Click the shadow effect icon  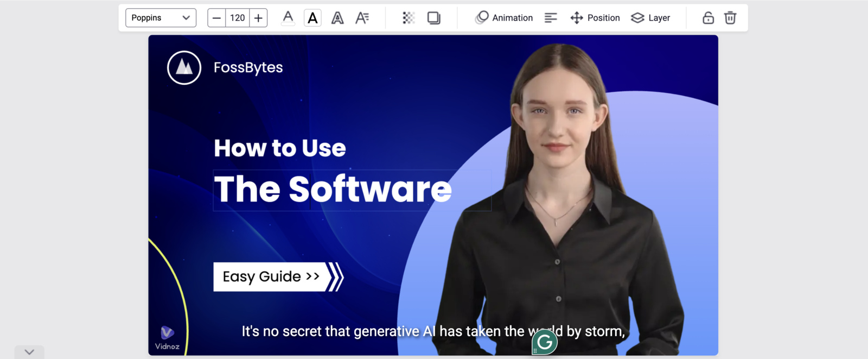click(433, 18)
